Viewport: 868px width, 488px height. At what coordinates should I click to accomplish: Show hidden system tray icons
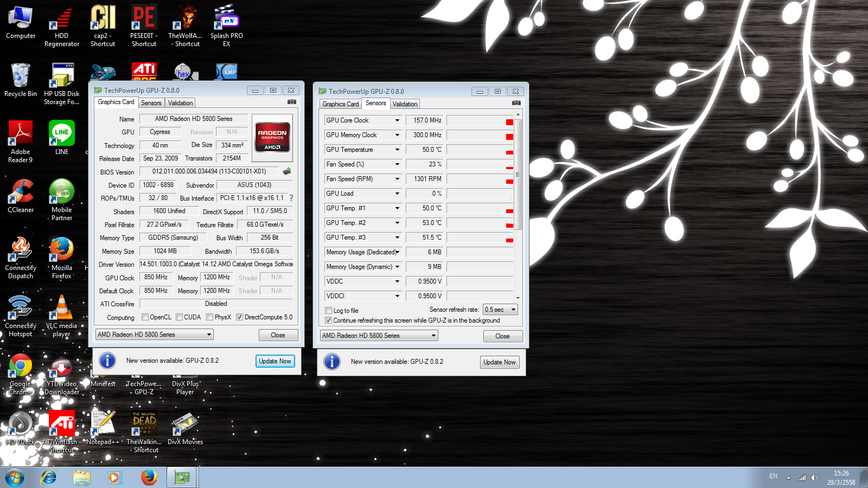788,478
